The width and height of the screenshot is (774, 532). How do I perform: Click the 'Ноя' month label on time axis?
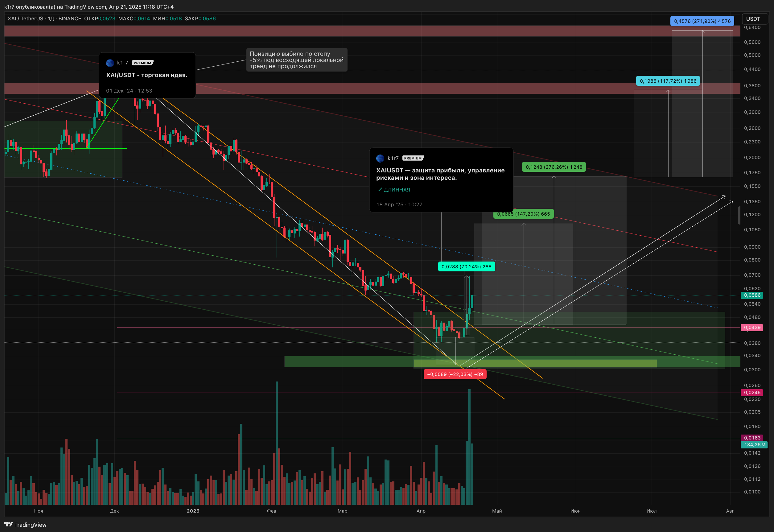(39, 511)
